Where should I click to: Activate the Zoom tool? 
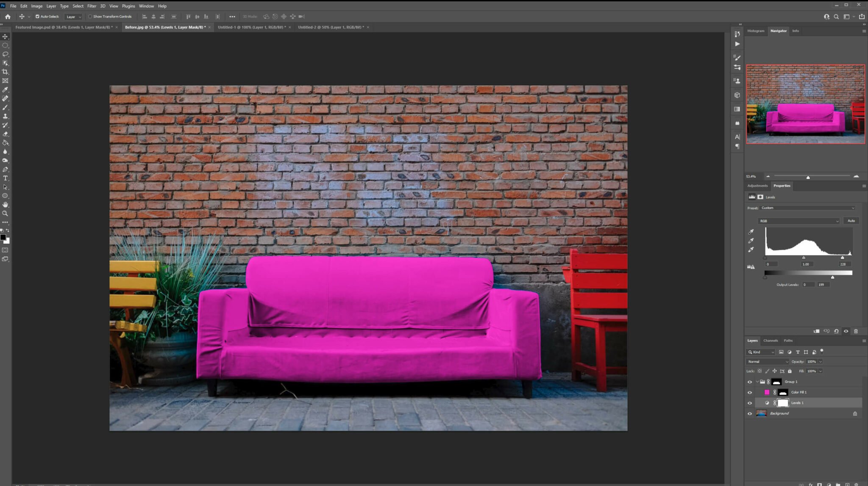6,213
